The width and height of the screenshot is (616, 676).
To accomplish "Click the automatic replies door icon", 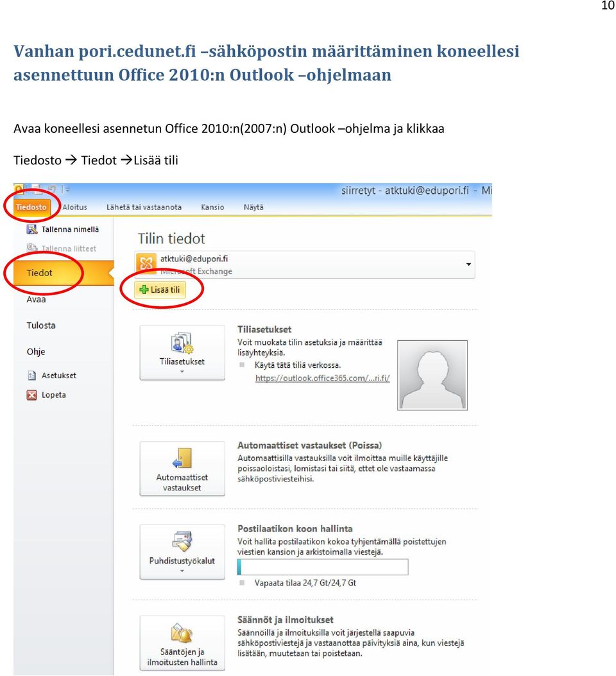I will 182,458.
